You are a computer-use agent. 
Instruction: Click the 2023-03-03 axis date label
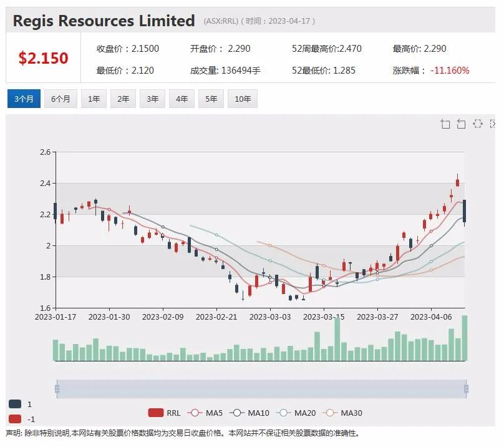[270, 317]
